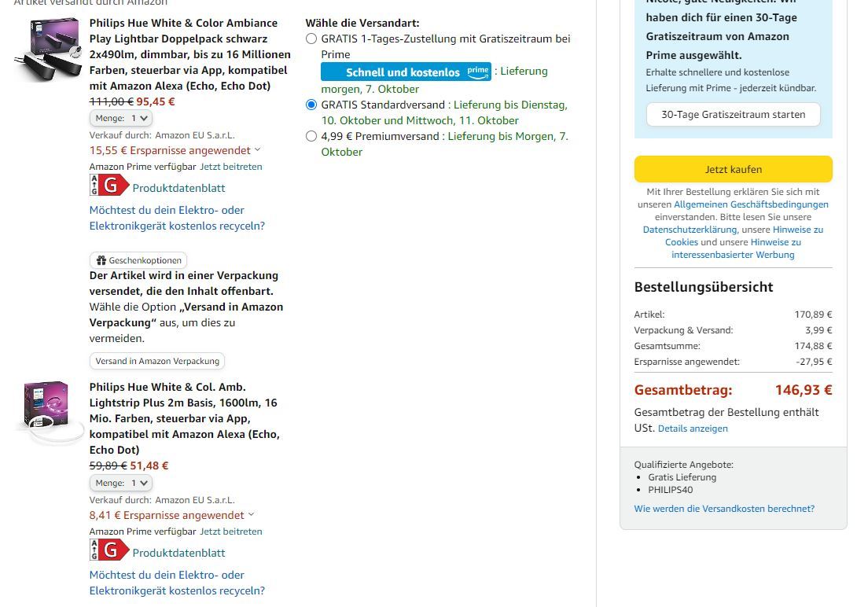Click the Artikel subtotal 170,89 €
868x607 pixels.
813,315
